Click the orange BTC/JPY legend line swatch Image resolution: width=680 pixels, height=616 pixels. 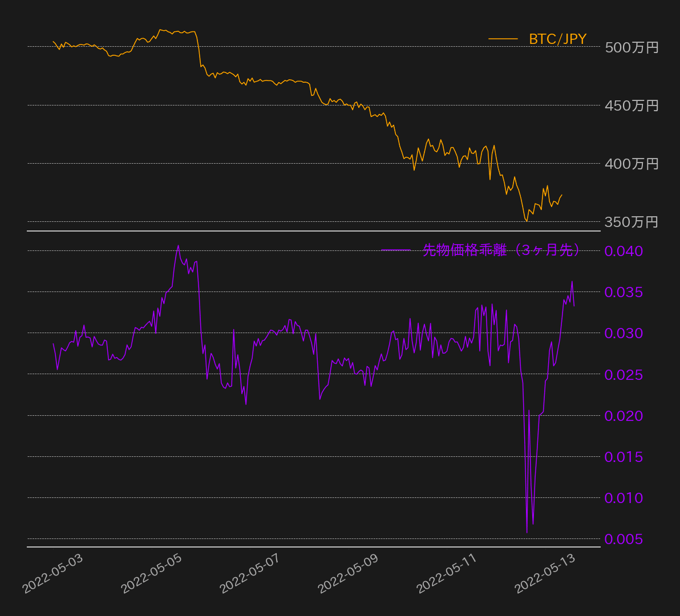pyautogui.click(x=503, y=39)
